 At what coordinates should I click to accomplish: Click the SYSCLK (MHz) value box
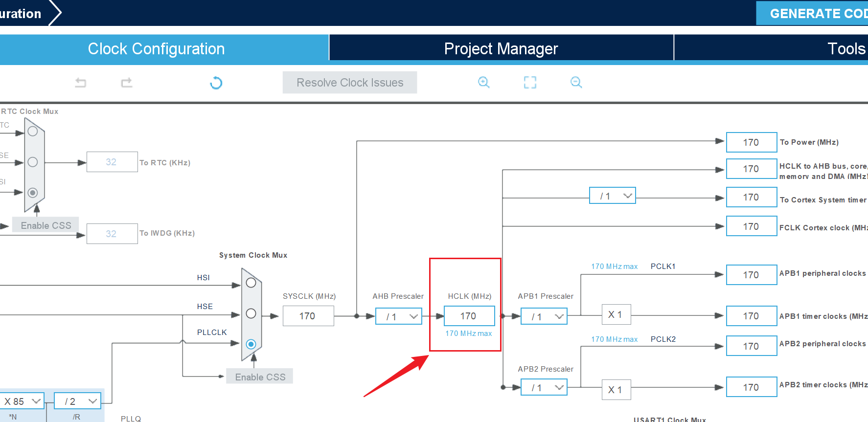click(x=308, y=316)
